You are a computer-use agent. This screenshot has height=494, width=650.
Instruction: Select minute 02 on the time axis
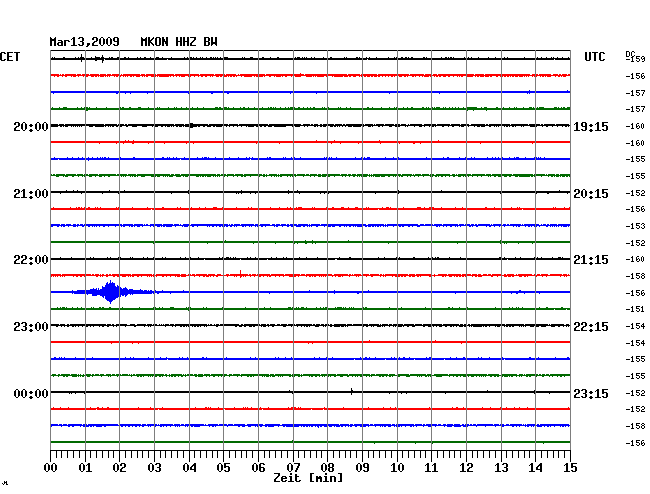[119, 467]
